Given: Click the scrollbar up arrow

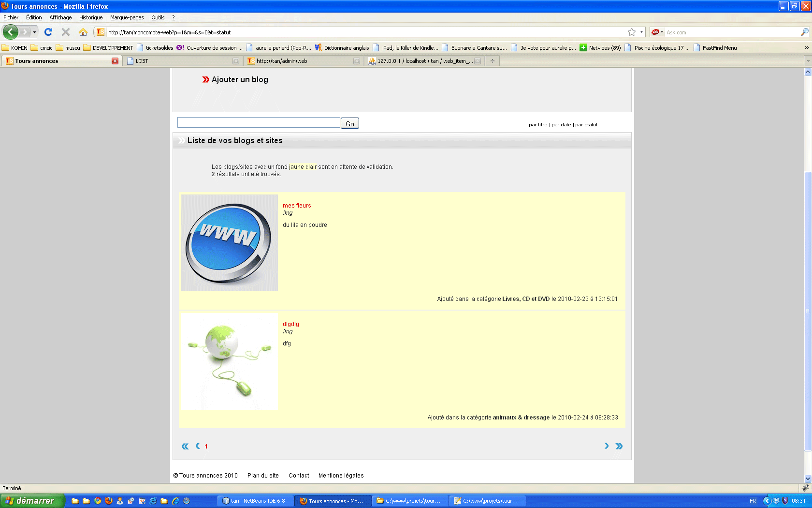Looking at the screenshot, I should click(x=808, y=72).
